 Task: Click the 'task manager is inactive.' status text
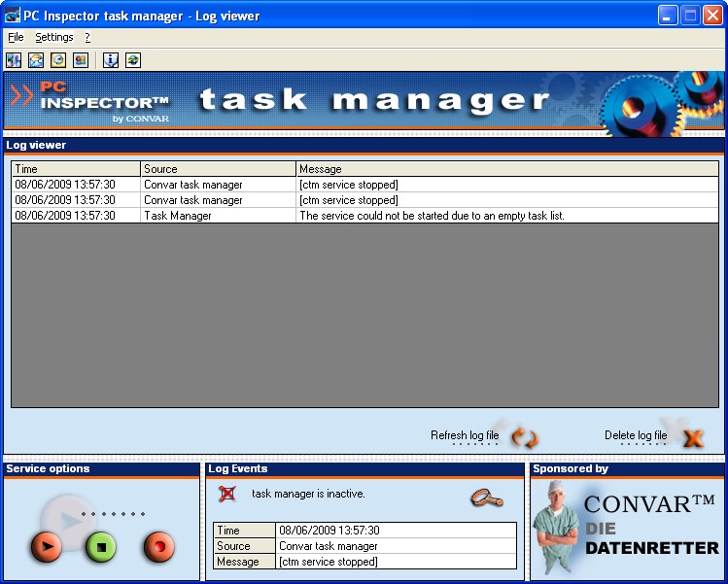(x=308, y=494)
